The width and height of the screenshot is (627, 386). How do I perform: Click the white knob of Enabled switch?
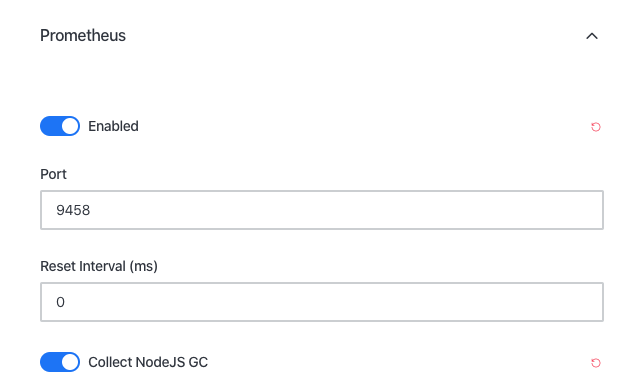(x=70, y=126)
